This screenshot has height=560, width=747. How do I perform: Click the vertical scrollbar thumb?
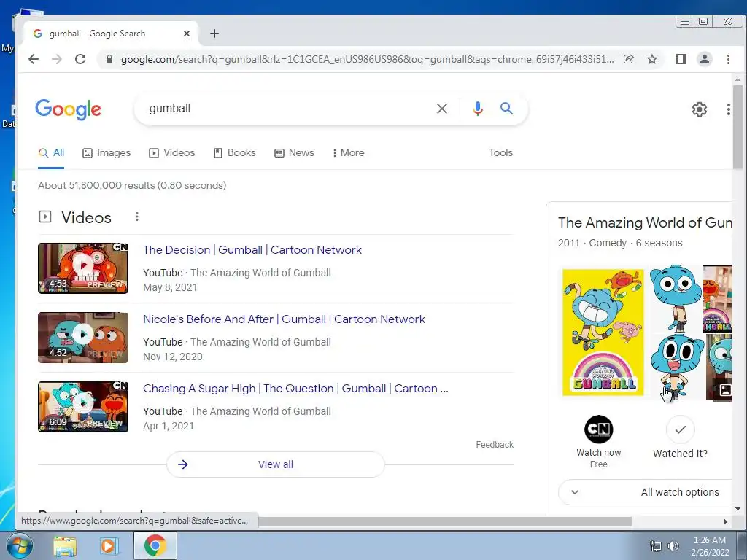point(738,127)
